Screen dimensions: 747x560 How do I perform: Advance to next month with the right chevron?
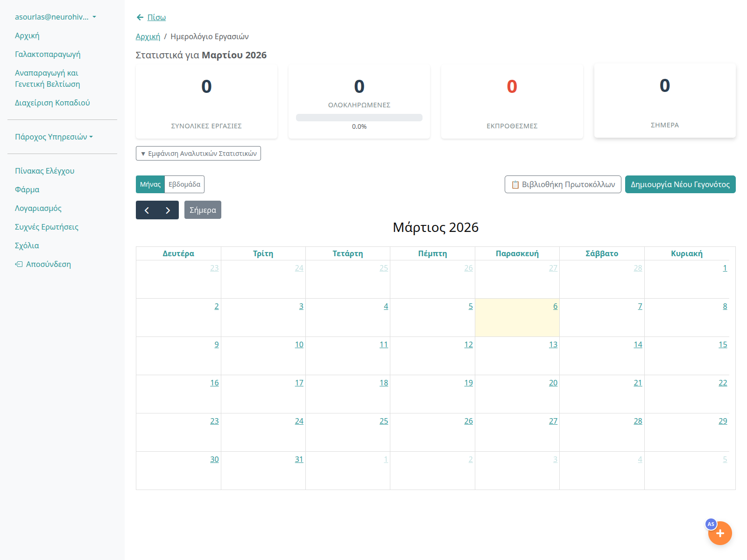click(x=169, y=210)
